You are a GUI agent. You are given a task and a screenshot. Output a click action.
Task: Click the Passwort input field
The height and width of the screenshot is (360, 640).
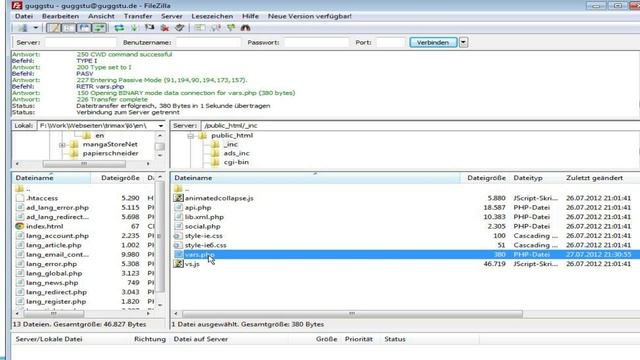316,42
